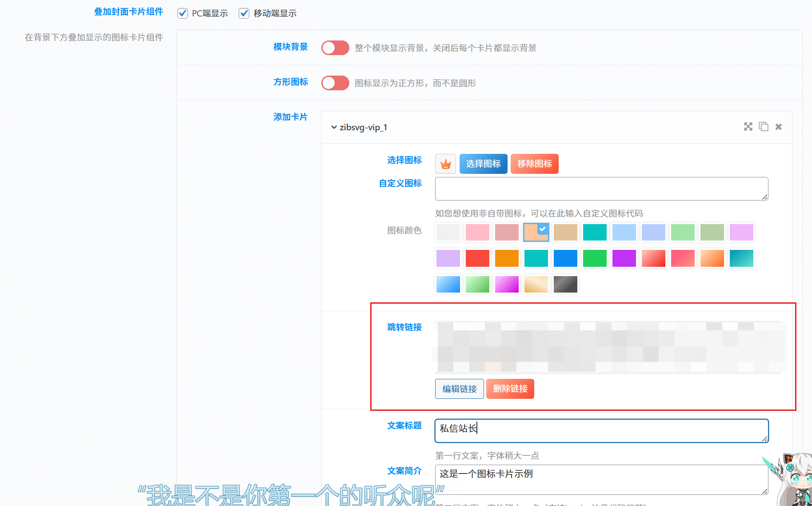
Task: Pick the solid blue color swatch
Action: tap(565, 258)
